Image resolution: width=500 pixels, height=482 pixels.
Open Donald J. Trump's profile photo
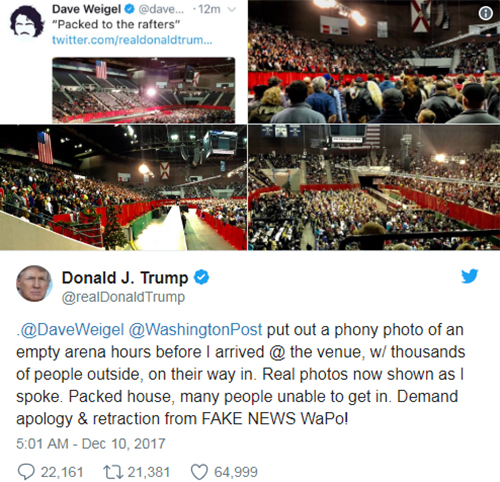34,284
